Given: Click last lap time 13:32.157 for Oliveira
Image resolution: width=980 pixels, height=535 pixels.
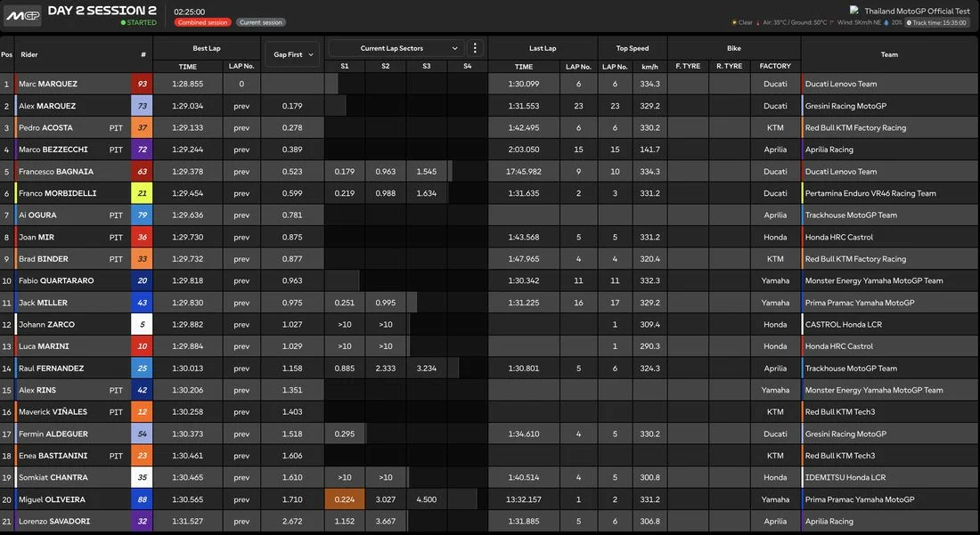Looking at the screenshot, I should coord(524,499).
